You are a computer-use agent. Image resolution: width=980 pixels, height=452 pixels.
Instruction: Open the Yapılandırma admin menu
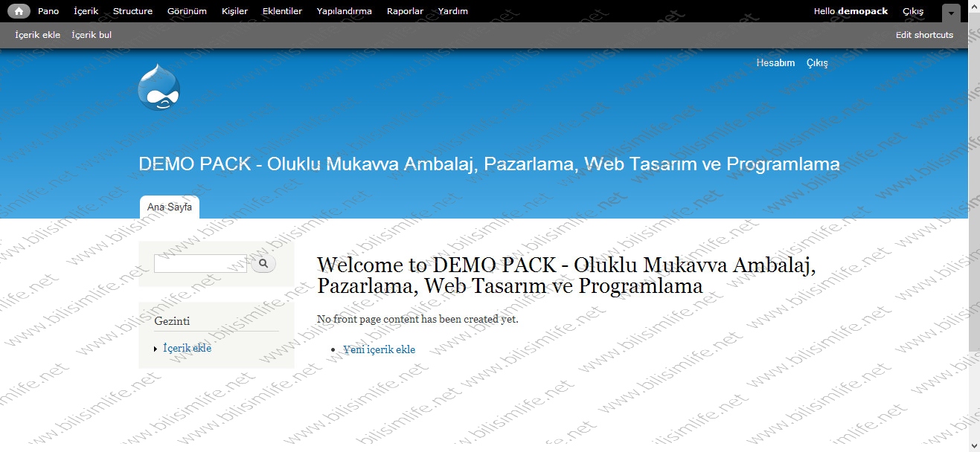(345, 11)
